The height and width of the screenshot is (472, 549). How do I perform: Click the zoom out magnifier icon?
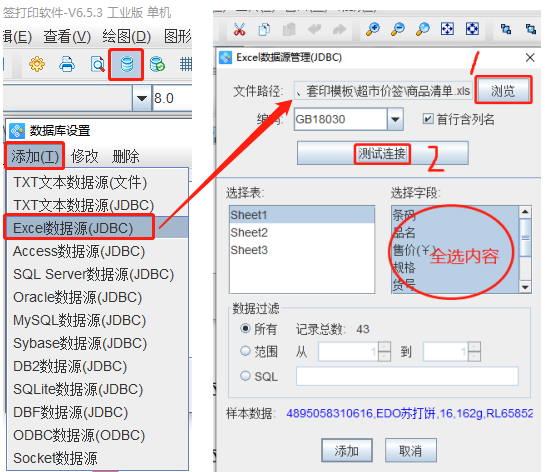pos(398,29)
